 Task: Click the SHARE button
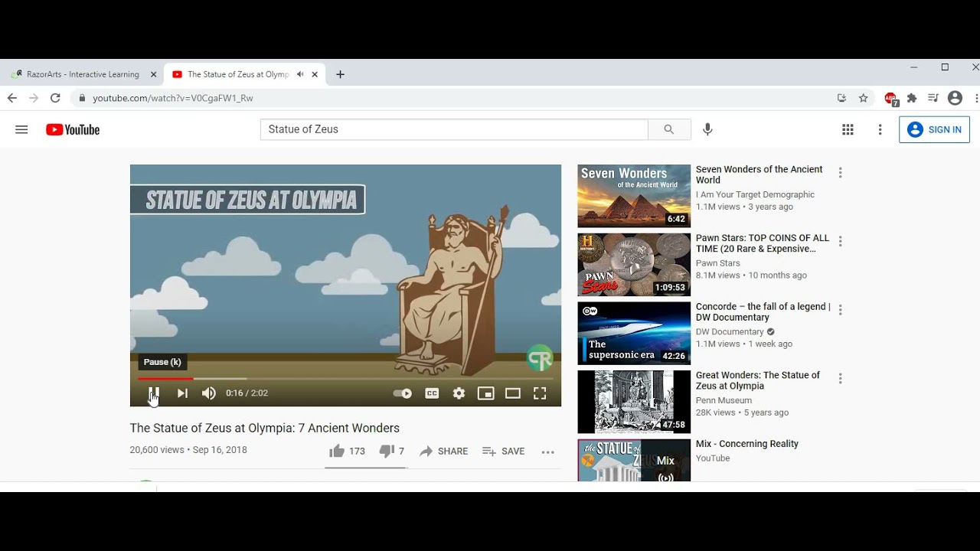point(443,452)
